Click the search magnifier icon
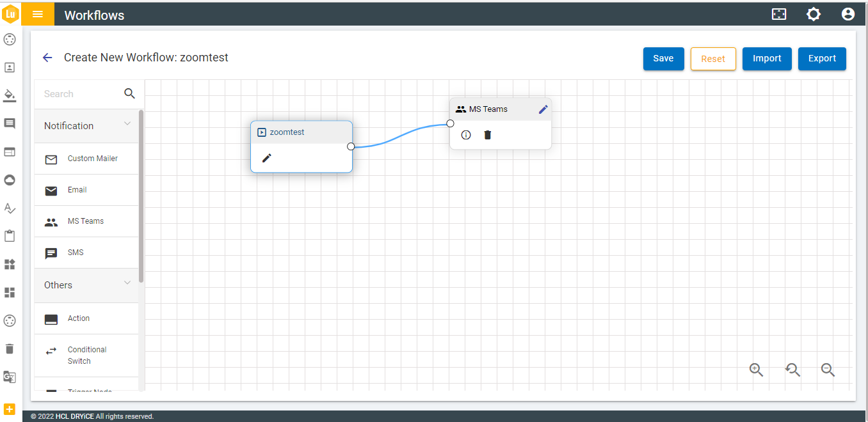868x422 pixels. 129,93
